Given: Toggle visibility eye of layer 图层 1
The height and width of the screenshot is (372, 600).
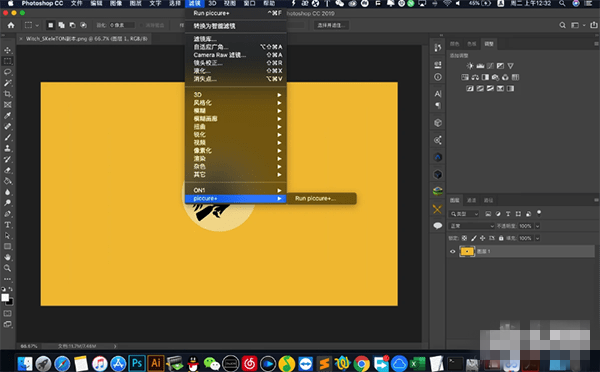Looking at the screenshot, I should click(x=453, y=251).
